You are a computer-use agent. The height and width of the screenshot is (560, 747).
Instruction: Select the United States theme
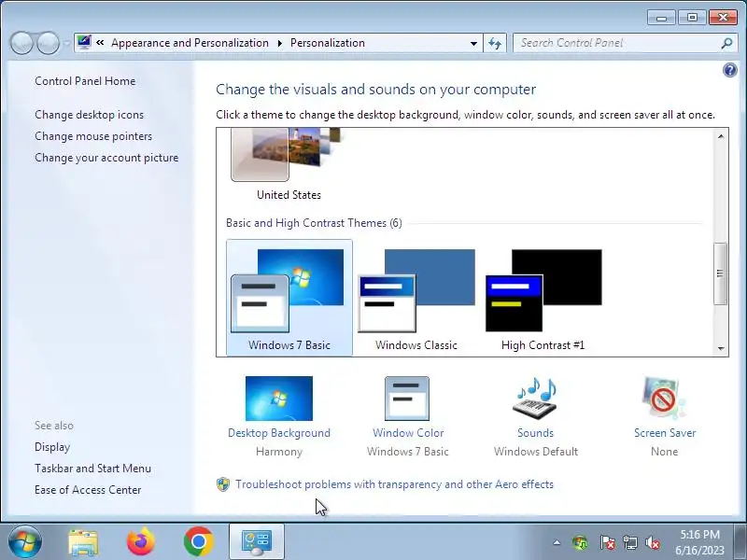(x=289, y=164)
